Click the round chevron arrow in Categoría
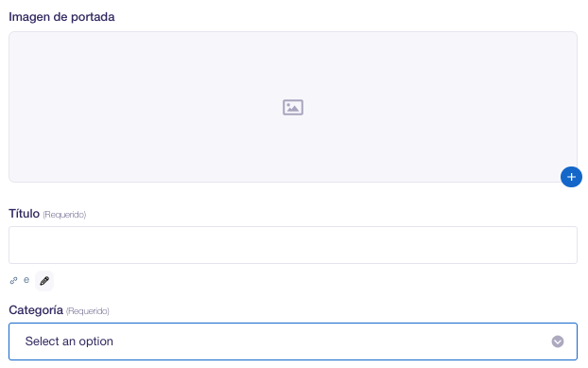The height and width of the screenshot is (368, 588). [x=557, y=342]
